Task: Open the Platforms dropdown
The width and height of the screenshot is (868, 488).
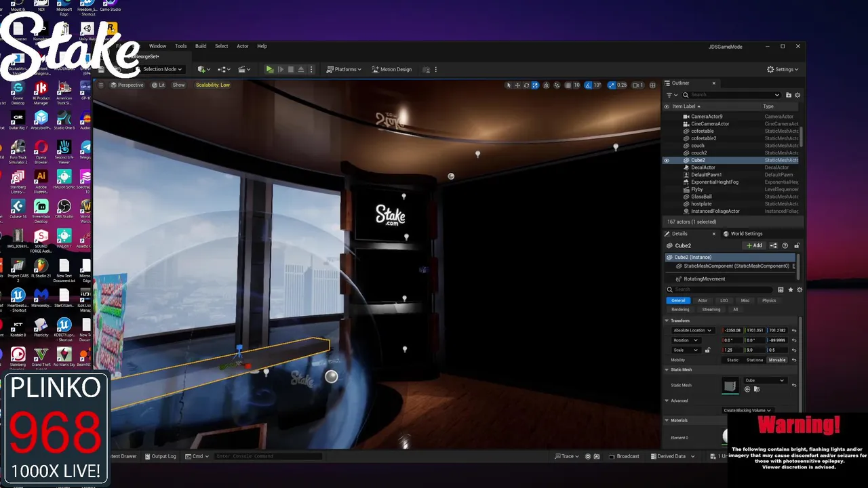Action: tap(343, 69)
